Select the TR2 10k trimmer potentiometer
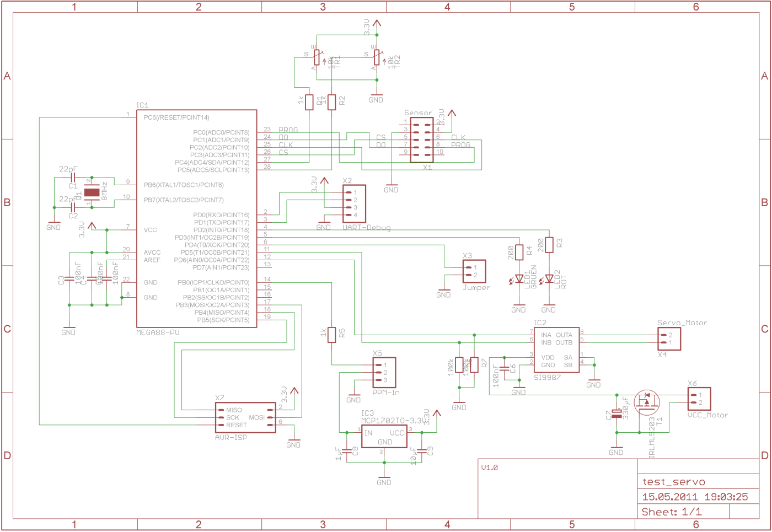 point(377,57)
